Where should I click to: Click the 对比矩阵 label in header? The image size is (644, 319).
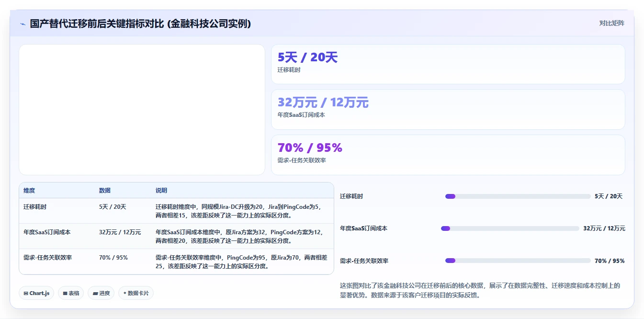(611, 23)
